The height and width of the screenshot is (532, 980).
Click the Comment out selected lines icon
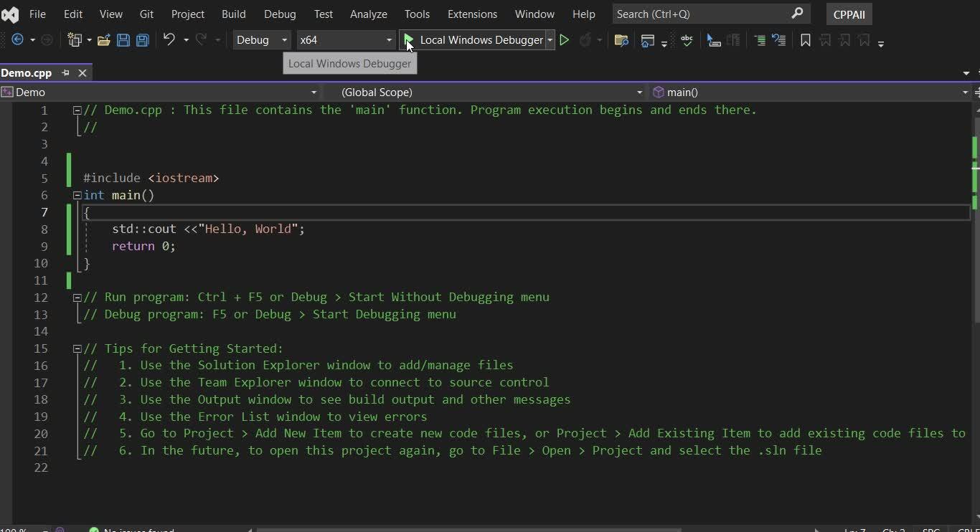(x=760, y=40)
